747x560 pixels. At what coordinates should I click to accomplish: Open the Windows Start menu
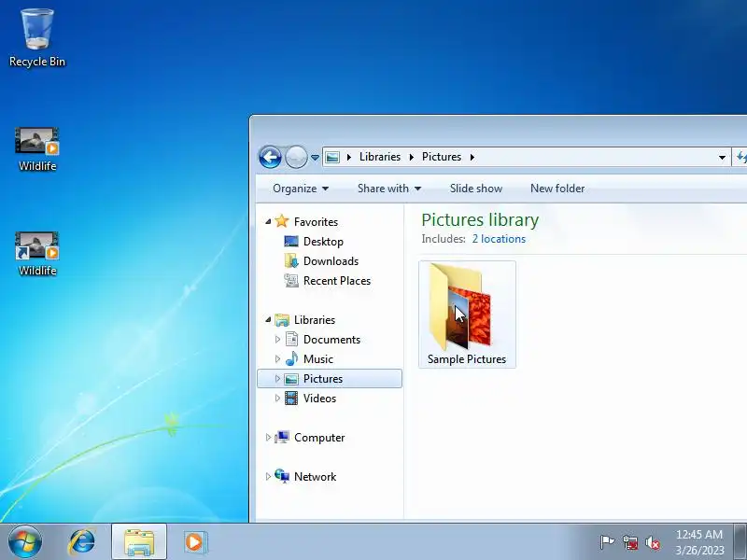tap(25, 542)
